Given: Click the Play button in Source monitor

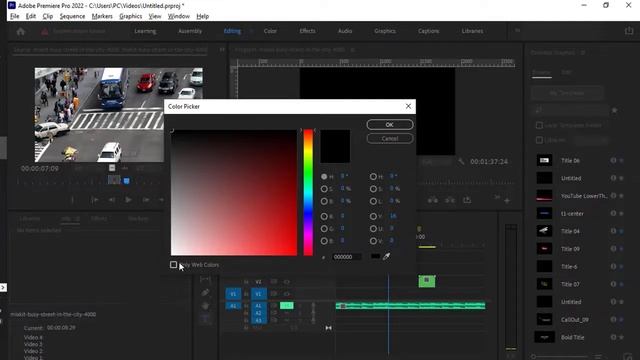Looking at the screenshot, I should coord(128,200).
